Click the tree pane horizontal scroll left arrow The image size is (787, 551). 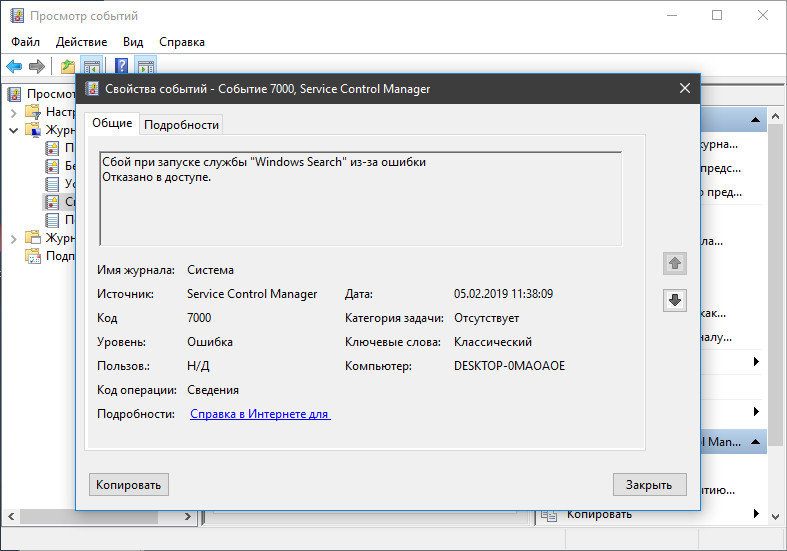pyautogui.click(x=11, y=516)
